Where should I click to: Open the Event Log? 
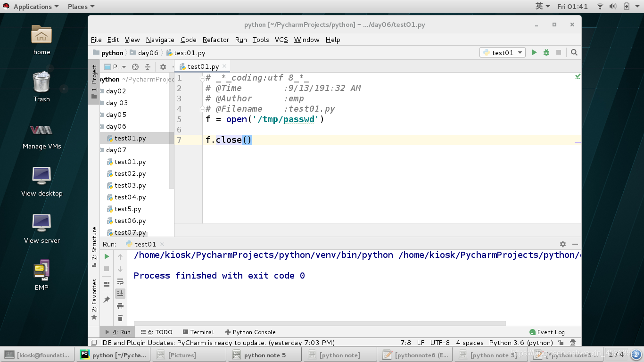tap(547, 332)
